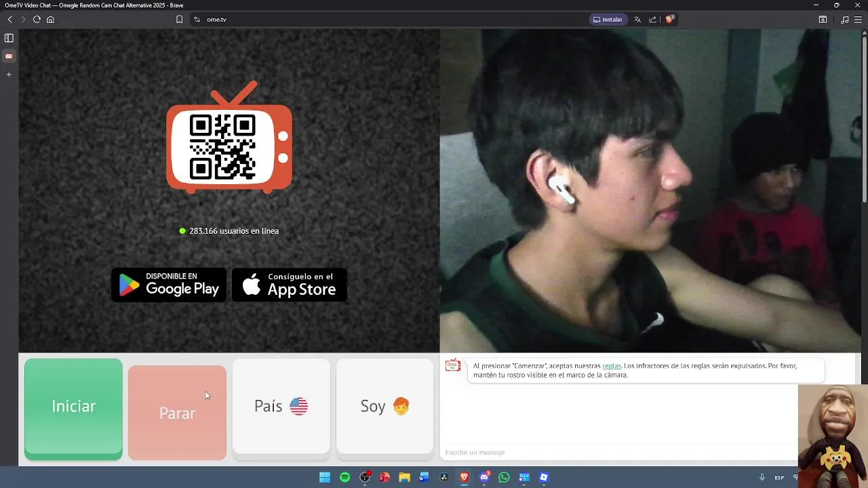Open WhatsApp from the taskbar

point(504,477)
